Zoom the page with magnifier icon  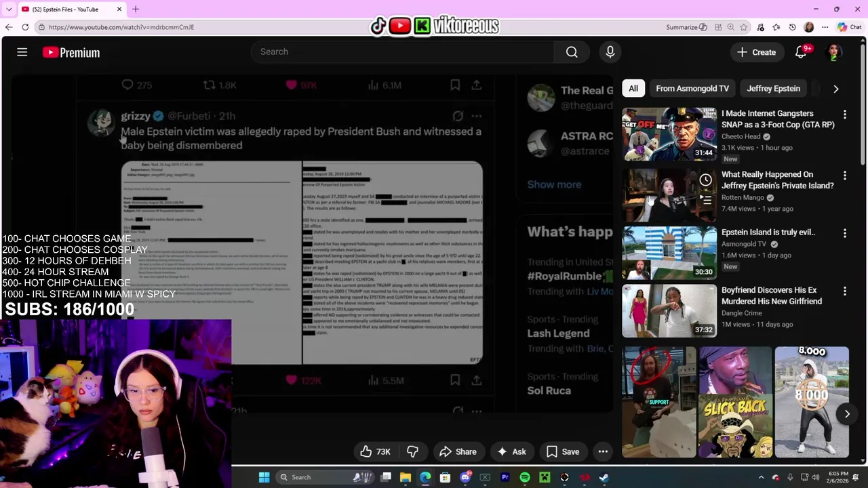(x=730, y=27)
